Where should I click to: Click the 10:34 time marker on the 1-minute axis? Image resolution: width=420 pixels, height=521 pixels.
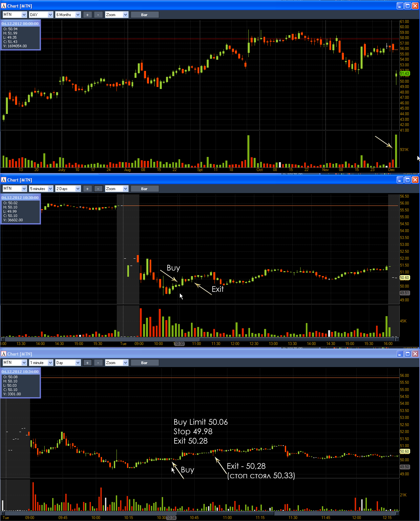click(x=171, y=518)
